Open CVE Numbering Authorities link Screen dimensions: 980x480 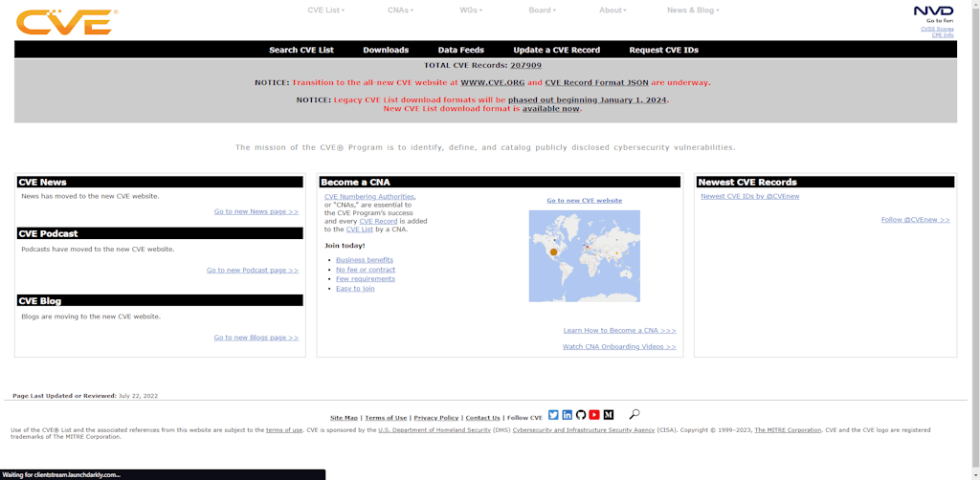click(x=368, y=197)
